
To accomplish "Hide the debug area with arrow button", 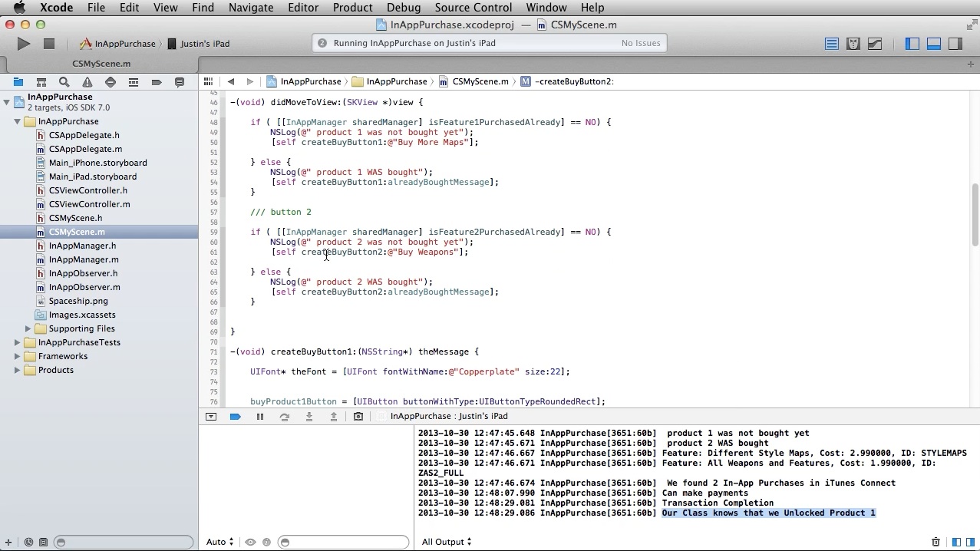I will 211,416.
